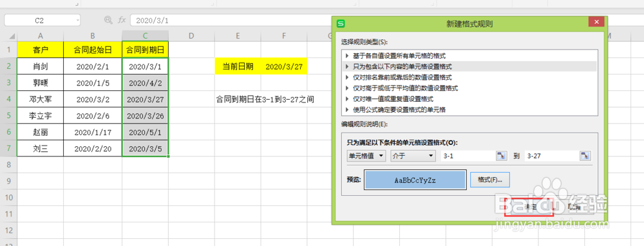
Task: Click the note 合同到期日在3-1到3-27之间
Action: click(x=265, y=99)
